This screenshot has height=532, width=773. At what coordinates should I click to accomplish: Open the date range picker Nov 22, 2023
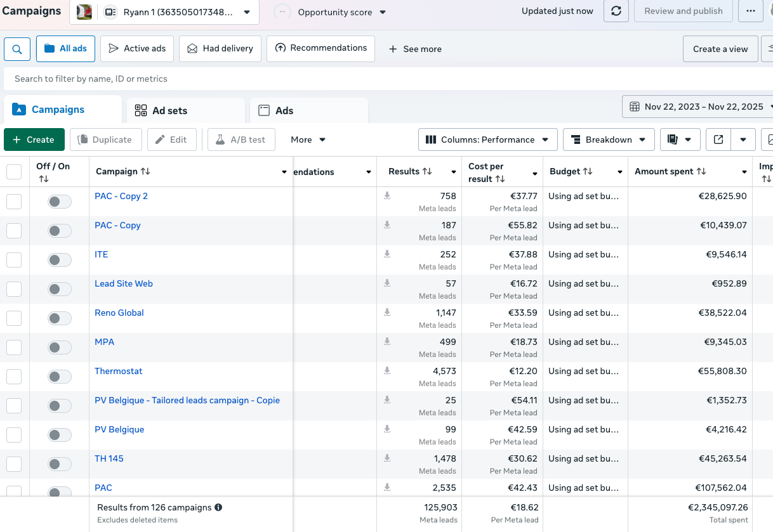698,107
